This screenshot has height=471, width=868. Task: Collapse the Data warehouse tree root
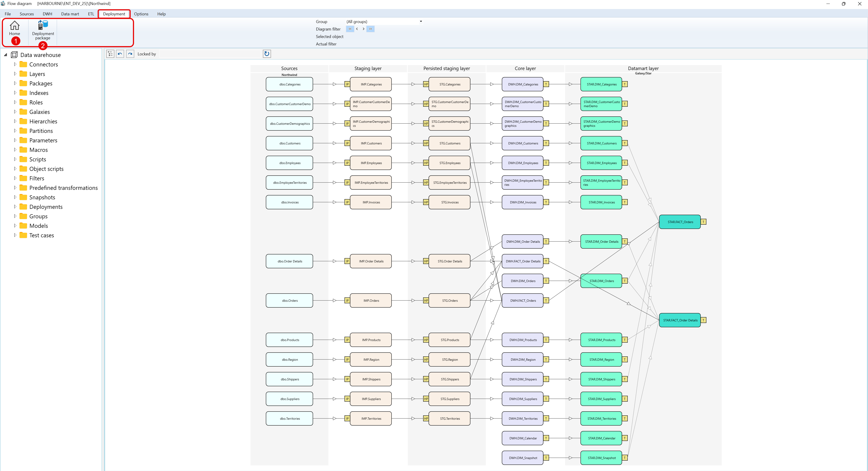tap(5, 55)
